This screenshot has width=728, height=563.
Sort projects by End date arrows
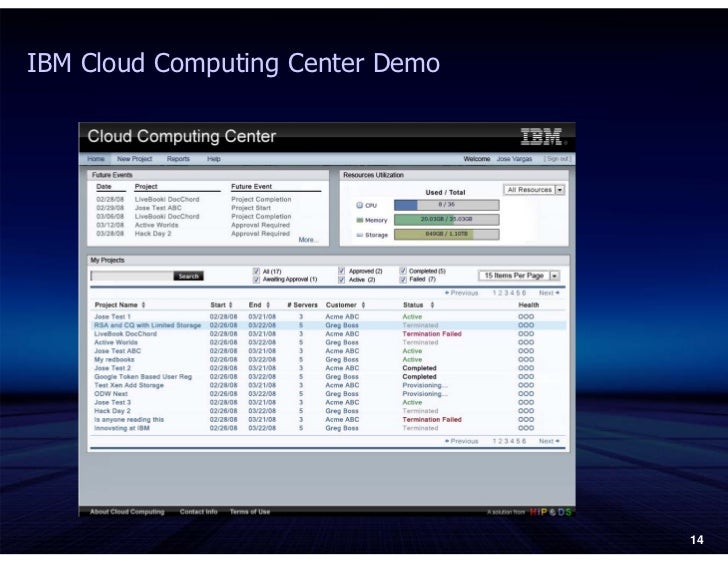pos(268,305)
